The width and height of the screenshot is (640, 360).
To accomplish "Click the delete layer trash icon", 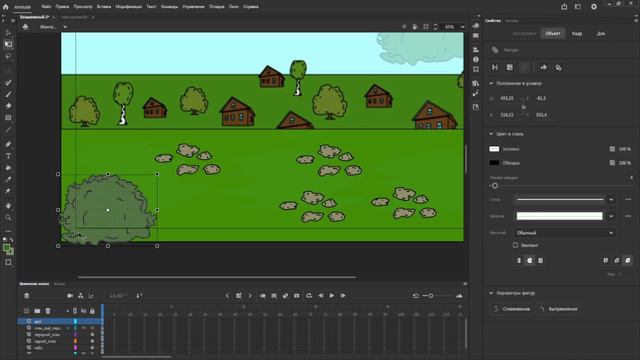I will tap(48, 311).
